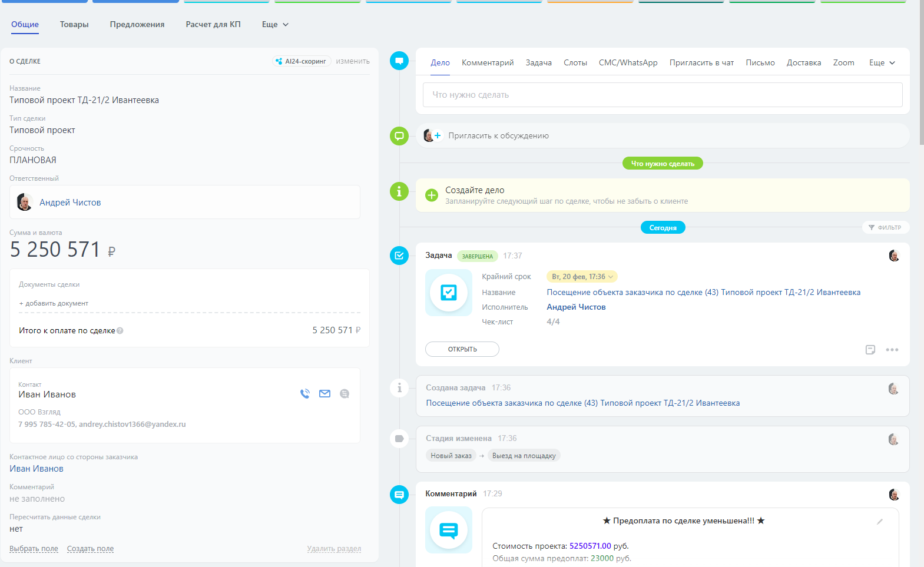This screenshot has width=924, height=567.
Task: Click the green plus icon beside Создайте дело
Action: pyautogui.click(x=432, y=195)
